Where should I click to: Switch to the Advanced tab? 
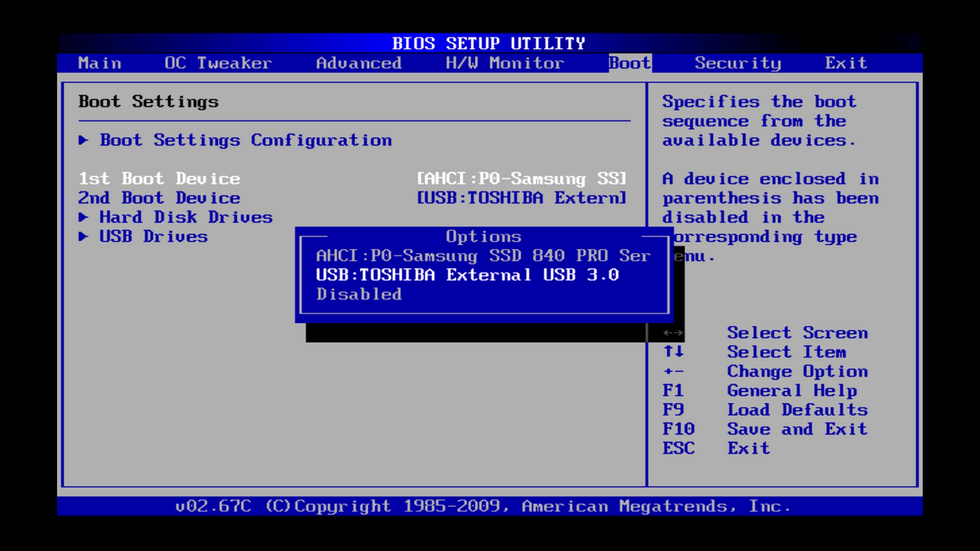coord(358,62)
